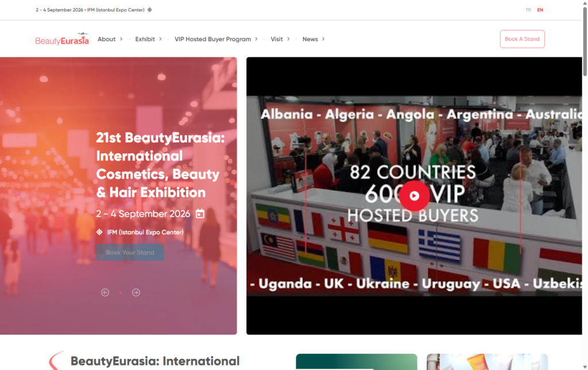The height and width of the screenshot is (370, 588).
Task: Expand the Exhibit menu
Action: (x=148, y=39)
